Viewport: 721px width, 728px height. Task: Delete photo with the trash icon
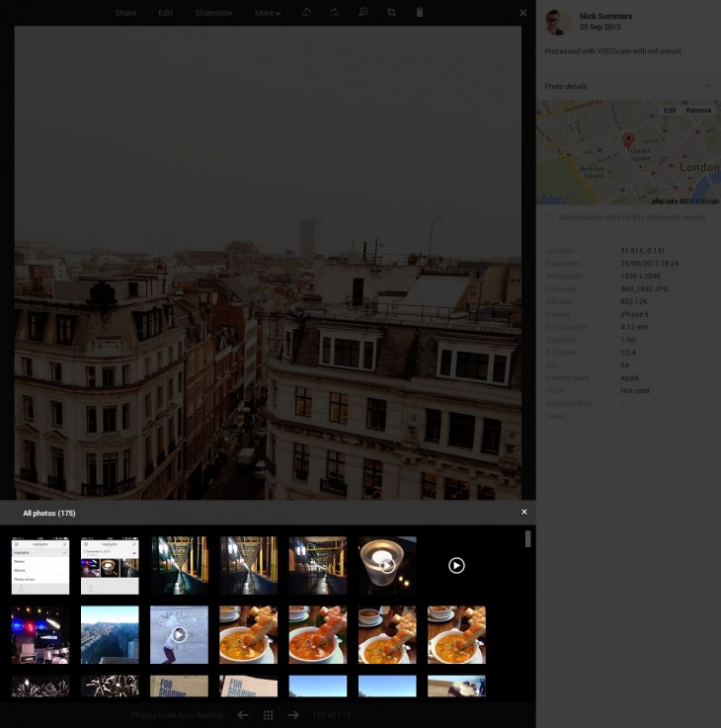click(420, 13)
